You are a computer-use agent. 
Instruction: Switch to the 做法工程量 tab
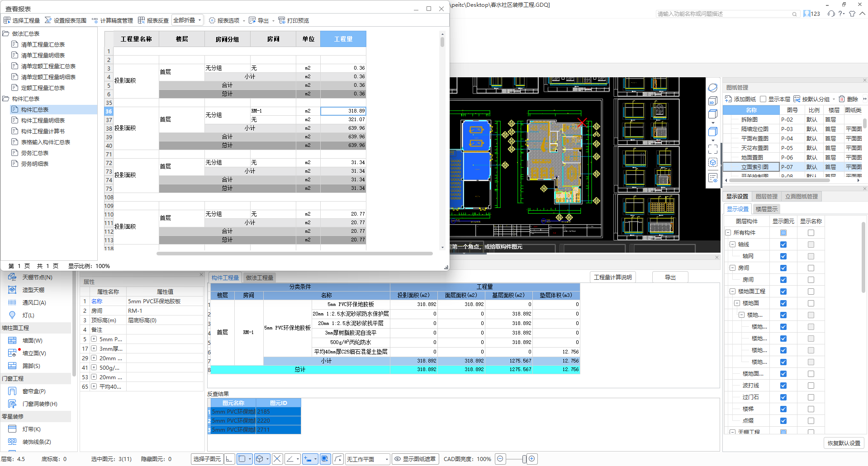click(260, 278)
